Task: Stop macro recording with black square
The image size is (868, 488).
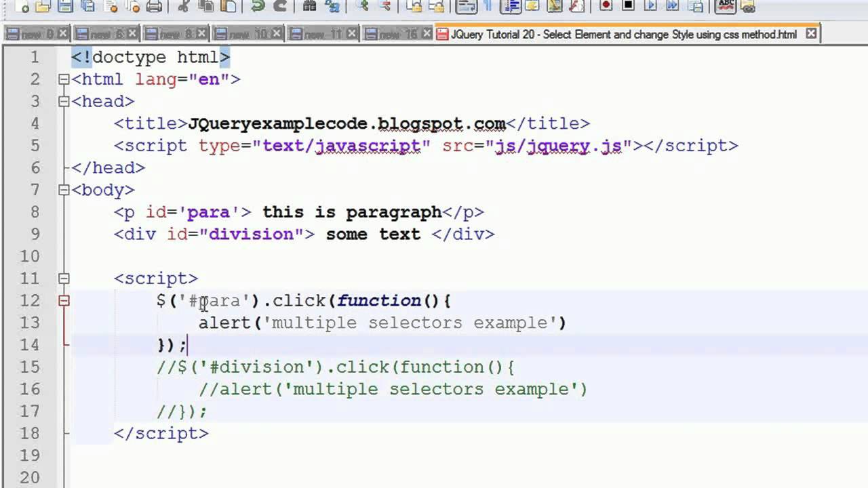Action: coord(628,6)
